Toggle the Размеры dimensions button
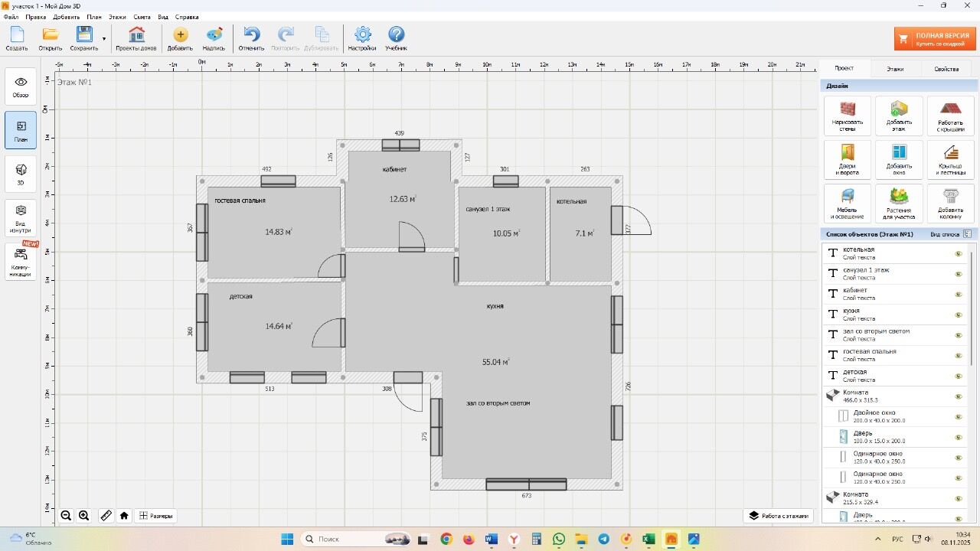The image size is (980, 551). 156,516
